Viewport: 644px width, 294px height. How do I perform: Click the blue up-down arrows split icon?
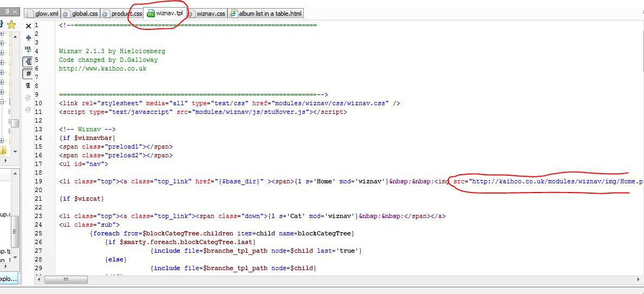(28, 38)
